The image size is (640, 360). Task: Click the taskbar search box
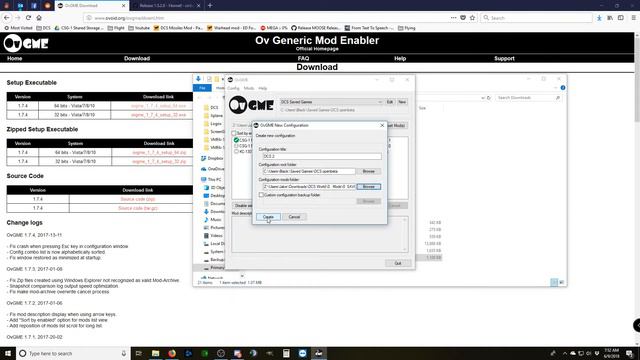tap(73, 353)
